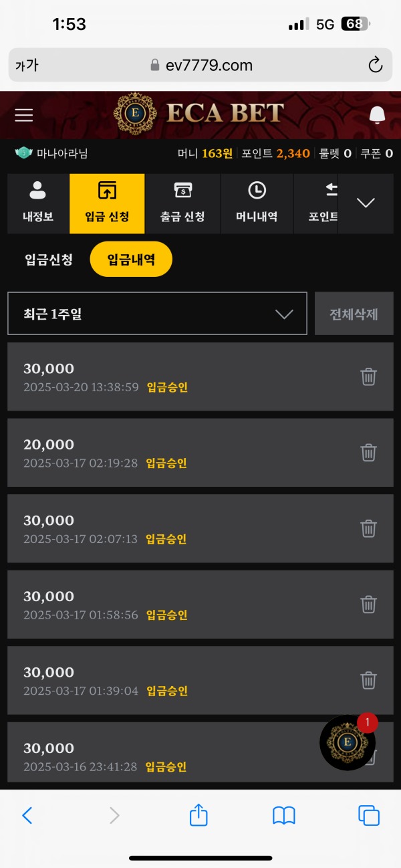Viewport: 401px width, 868px height.
Task: Open the hamburger navigation menu
Action: [x=23, y=114]
